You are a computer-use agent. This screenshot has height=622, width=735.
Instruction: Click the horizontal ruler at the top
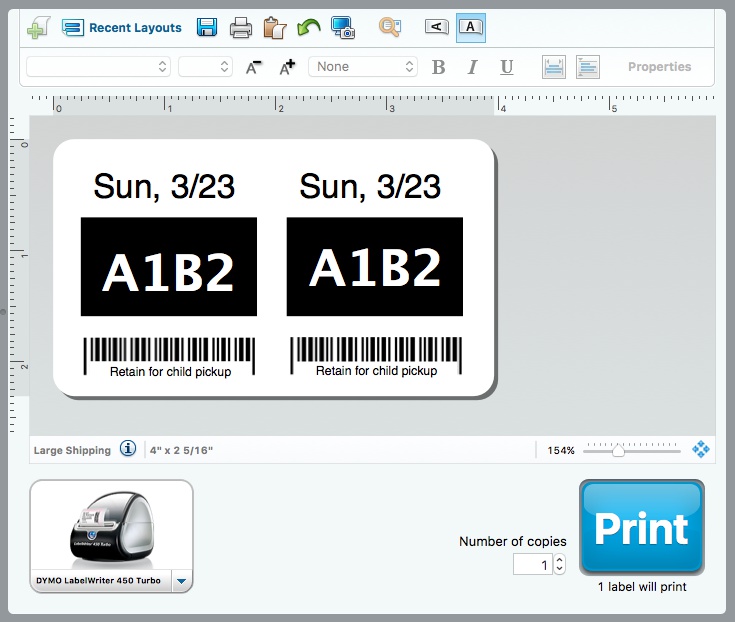pyautogui.click(x=373, y=104)
